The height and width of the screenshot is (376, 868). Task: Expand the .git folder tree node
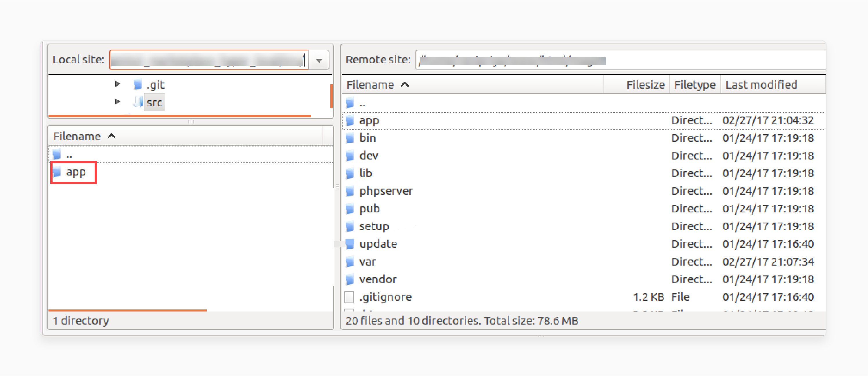pyautogui.click(x=117, y=84)
